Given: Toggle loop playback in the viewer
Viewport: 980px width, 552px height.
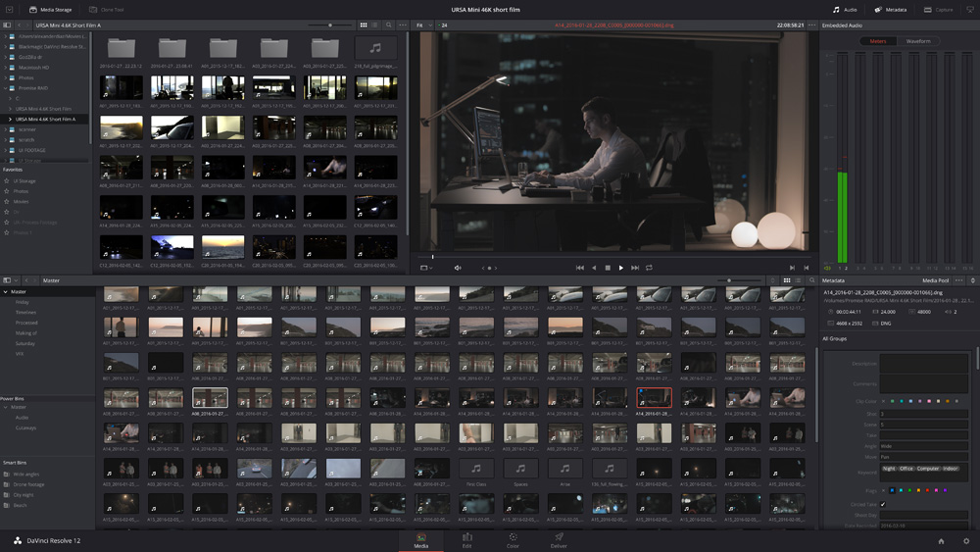Looking at the screenshot, I should (649, 268).
